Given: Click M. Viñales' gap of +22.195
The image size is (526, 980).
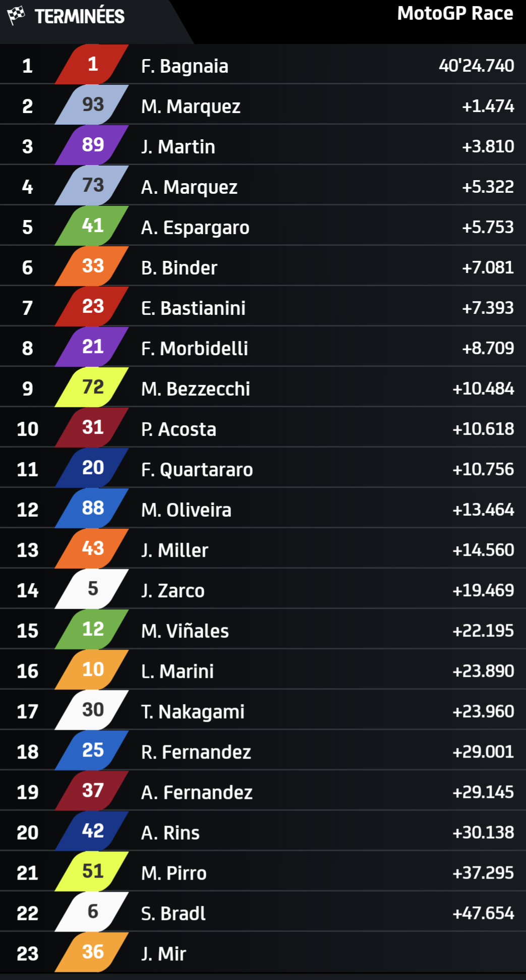Looking at the screenshot, I should pyautogui.click(x=483, y=631).
